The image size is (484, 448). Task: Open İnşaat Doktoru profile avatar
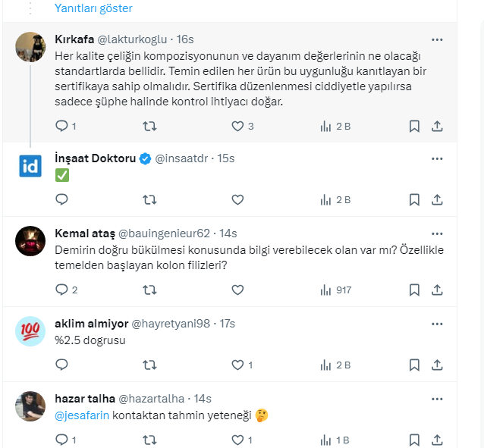click(x=30, y=165)
